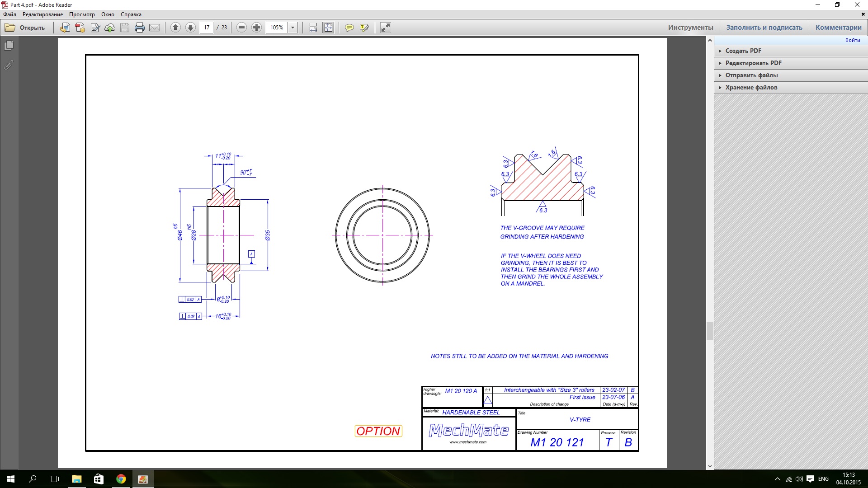This screenshot has height=488, width=868.
Task: Expand the Хранение файлов section
Action: (x=751, y=87)
